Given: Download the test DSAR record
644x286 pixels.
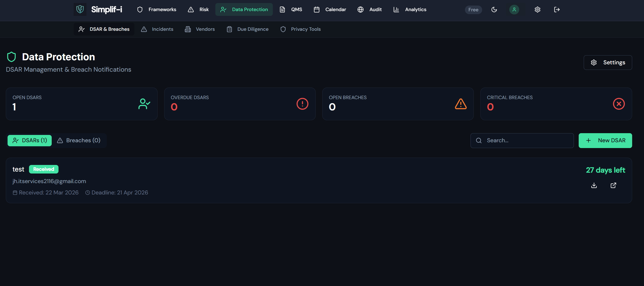Looking at the screenshot, I should (x=594, y=185).
